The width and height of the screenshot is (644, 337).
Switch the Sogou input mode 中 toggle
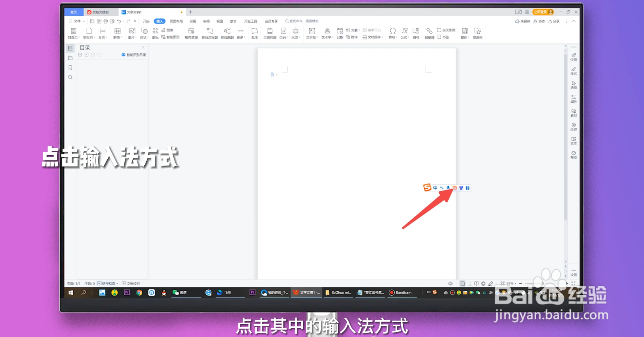(435, 188)
